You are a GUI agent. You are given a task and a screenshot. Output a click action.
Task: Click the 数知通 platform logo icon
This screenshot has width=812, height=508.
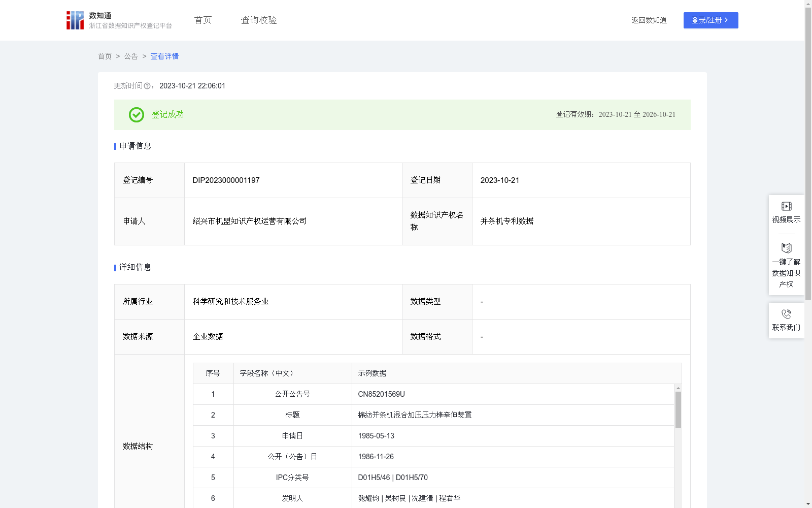(x=75, y=20)
